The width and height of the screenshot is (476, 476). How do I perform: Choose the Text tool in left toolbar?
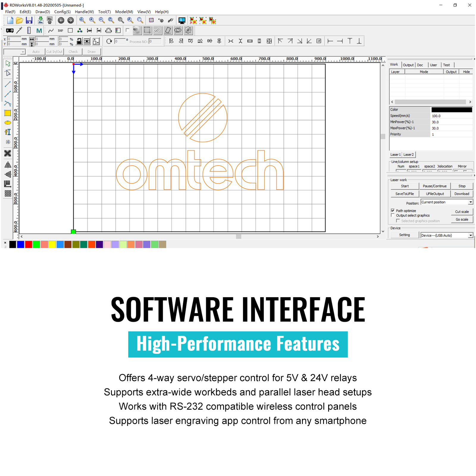coord(8,132)
